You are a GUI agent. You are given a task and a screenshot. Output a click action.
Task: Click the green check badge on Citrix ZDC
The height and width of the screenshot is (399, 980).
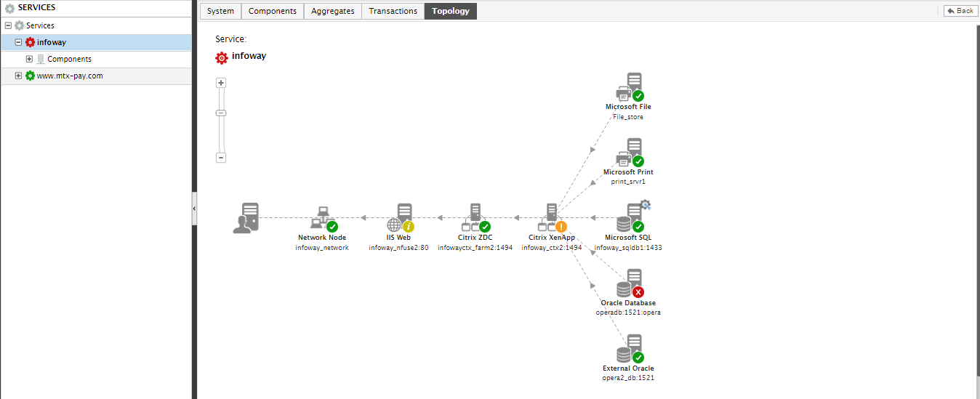(485, 227)
